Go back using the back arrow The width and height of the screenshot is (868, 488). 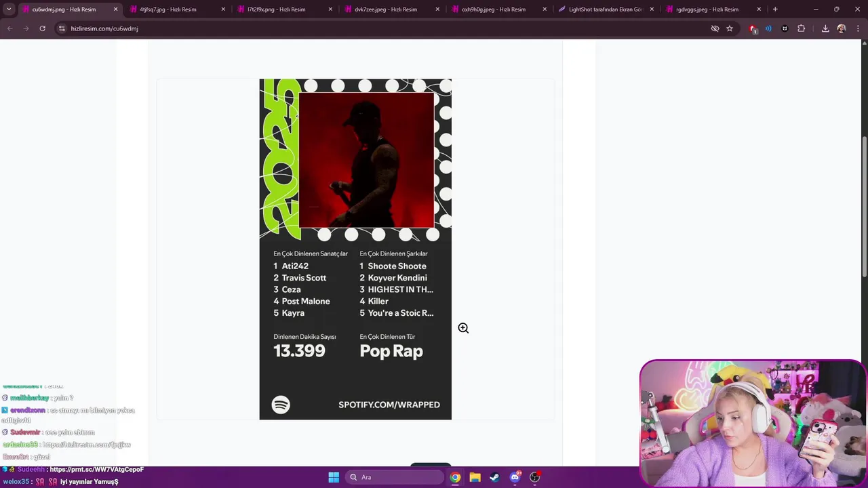coord(9,28)
